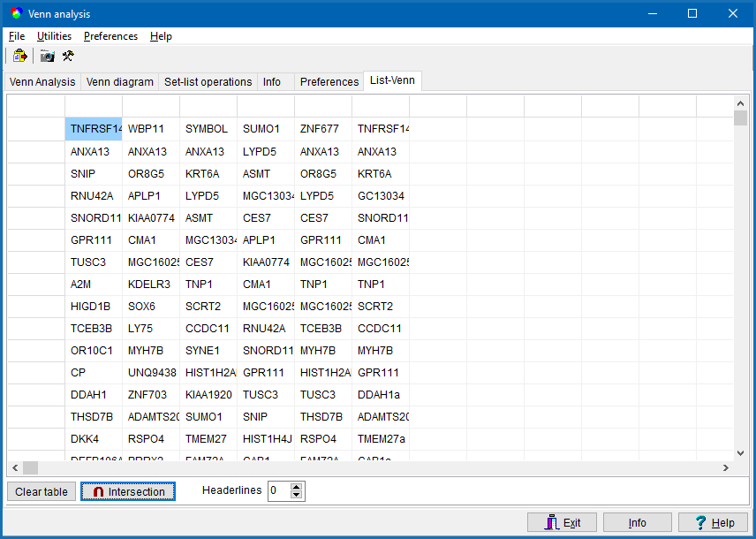This screenshot has width=756, height=539.
Task: Select the List-Venn tab
Action: pos(392,80)
